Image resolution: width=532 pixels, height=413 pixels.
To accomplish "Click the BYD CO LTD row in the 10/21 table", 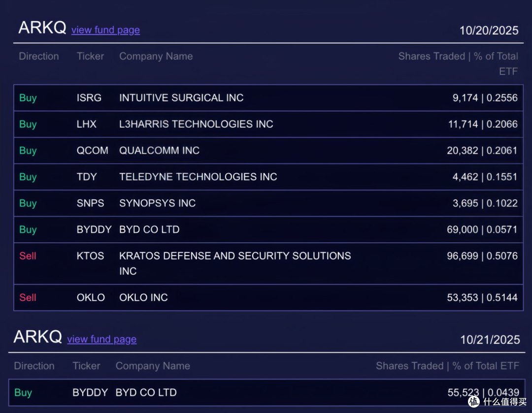I will 266,392.
